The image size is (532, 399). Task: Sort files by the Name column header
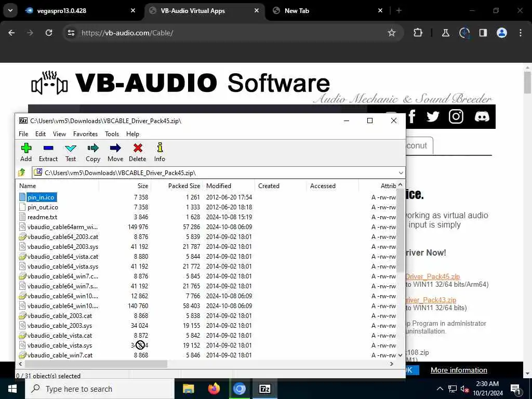(x=58, y=186)
